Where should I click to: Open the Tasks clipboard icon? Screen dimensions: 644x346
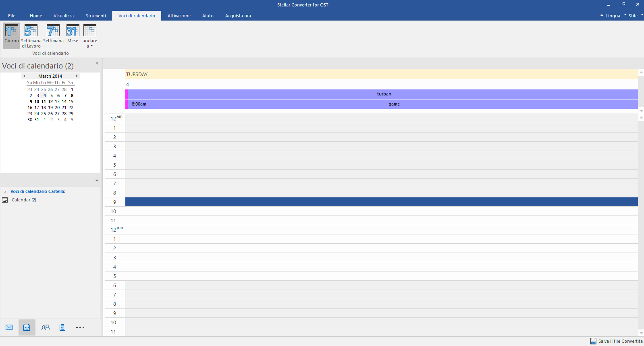(62, 327)
